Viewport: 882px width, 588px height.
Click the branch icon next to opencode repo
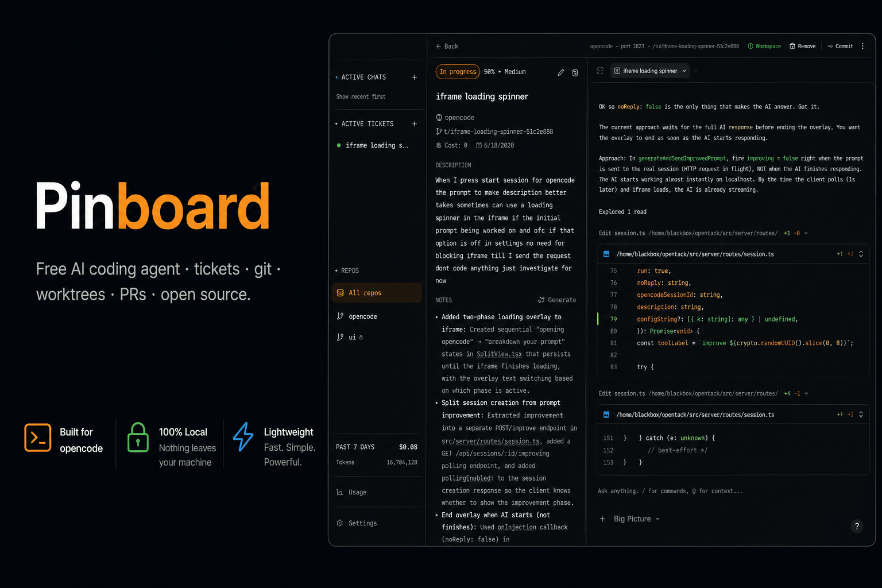[x=340, y=316]
